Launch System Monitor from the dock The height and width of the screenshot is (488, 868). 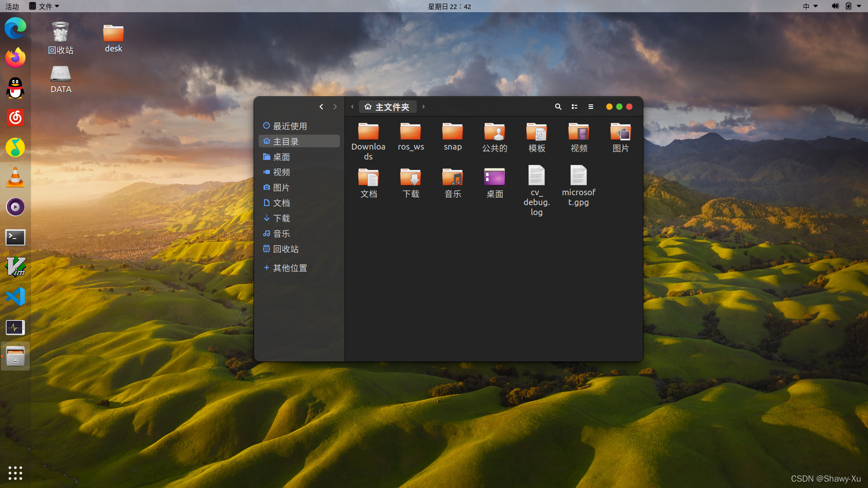15,327
